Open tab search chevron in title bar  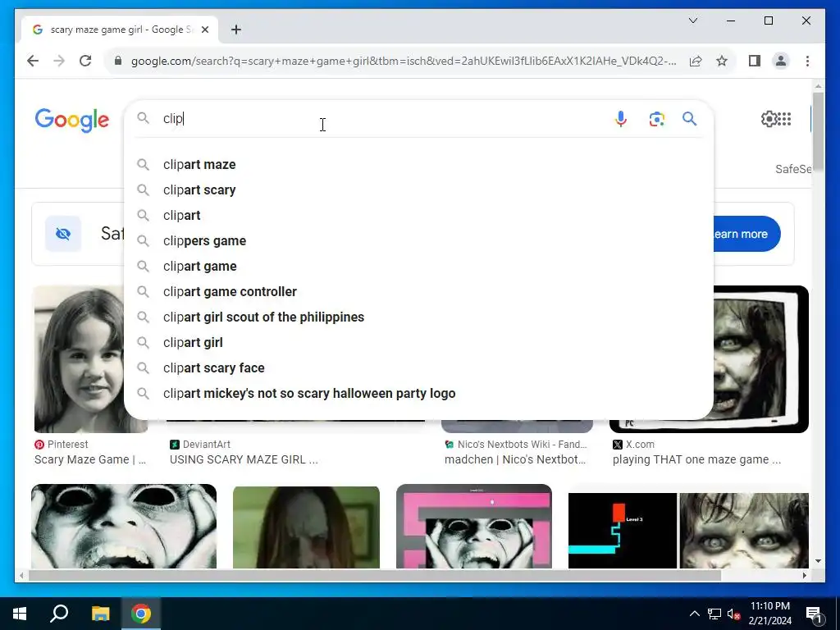point(692,21)
